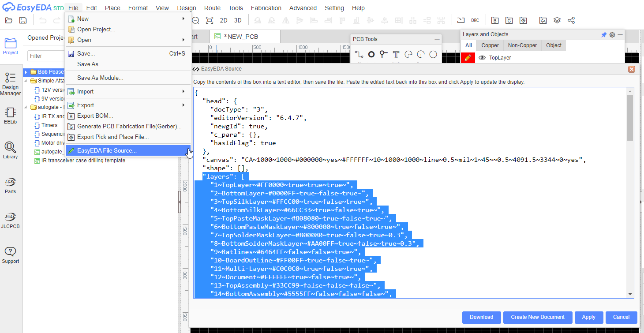The image size is (644, 333).
Task: Click the open folder toolbar icon
Action: click(8, 20)
